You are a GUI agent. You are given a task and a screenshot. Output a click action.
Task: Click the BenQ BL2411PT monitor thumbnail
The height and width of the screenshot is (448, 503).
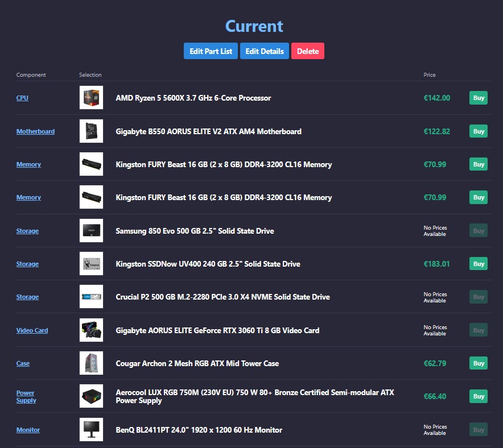pyautogui.click(x=92, y=429)
